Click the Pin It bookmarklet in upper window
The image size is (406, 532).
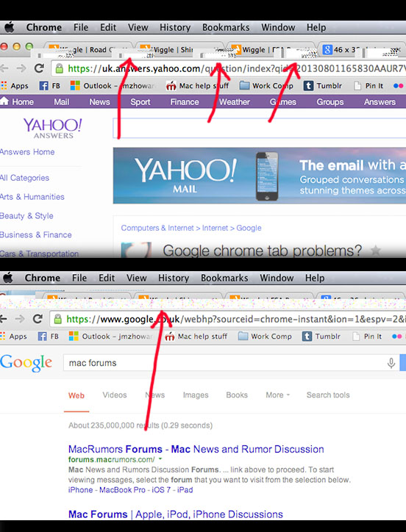tap(368, 86)
